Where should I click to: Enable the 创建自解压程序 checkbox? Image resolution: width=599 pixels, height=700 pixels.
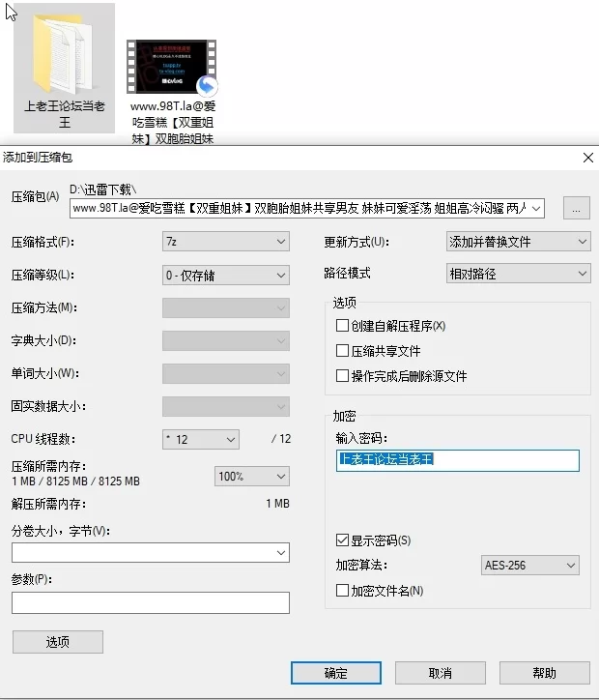coord(342,326)
